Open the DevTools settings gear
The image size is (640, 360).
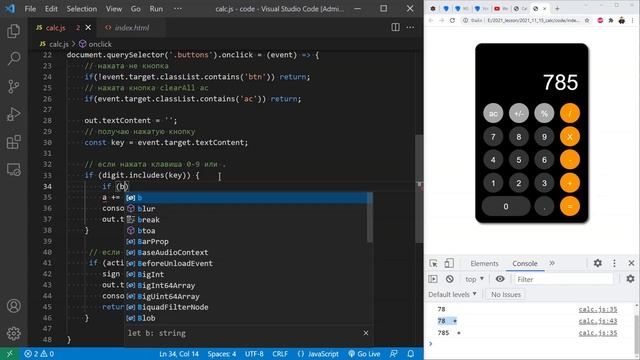point(598,263)
